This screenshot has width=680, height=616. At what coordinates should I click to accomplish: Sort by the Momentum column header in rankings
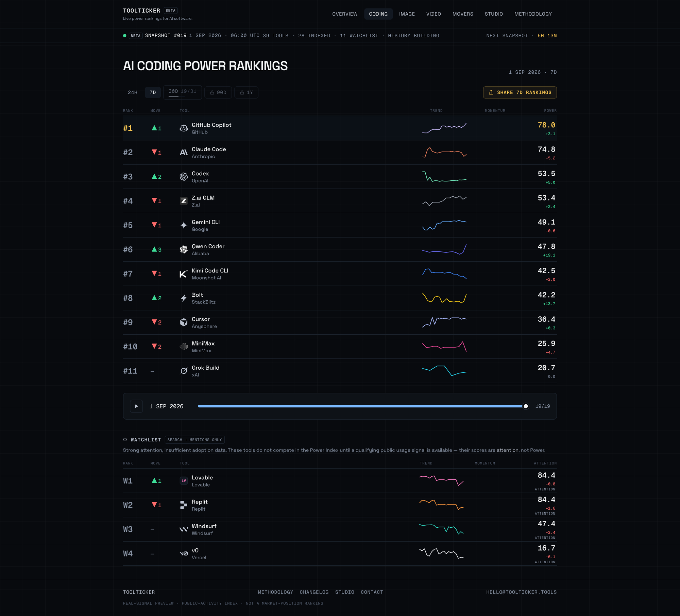495,111
